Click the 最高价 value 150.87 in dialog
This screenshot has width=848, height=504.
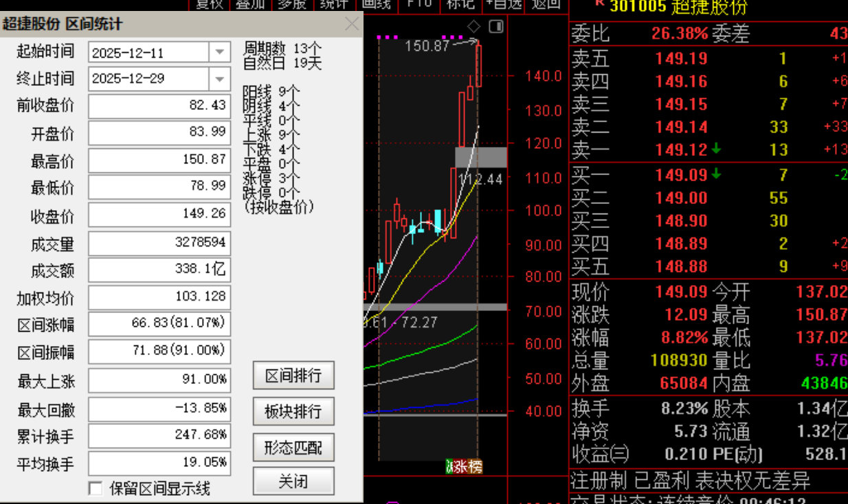click(159, 160)
